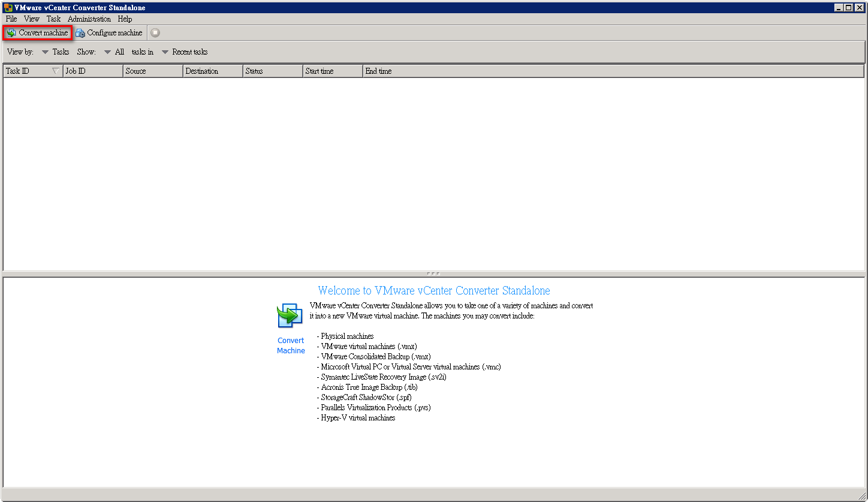Expand the View by Tasks dropdown
The image size is (868, 502).
55,52
